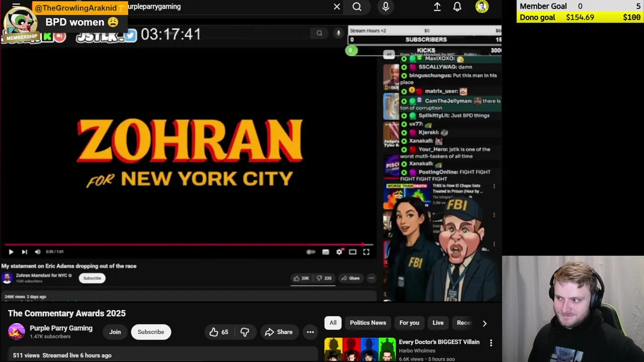Click Zohran video title about Eric Adams

(x=69, y=266)
